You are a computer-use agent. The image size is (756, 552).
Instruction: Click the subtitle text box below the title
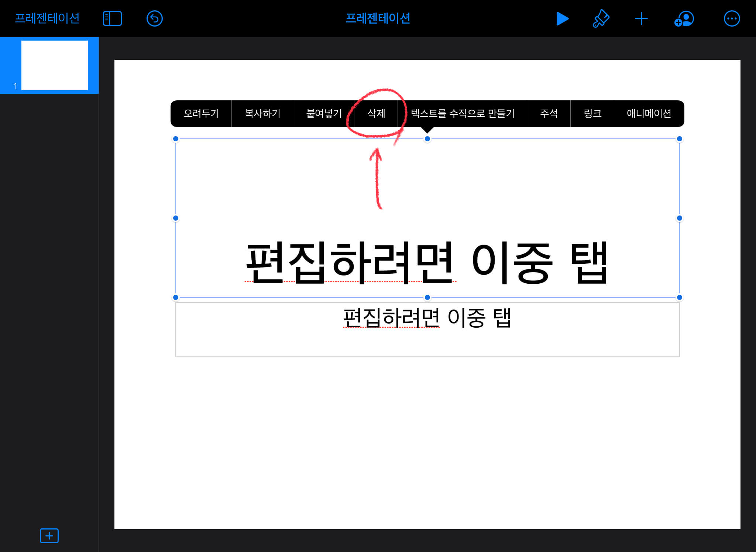pyautogui.click(x=427, y=330)
